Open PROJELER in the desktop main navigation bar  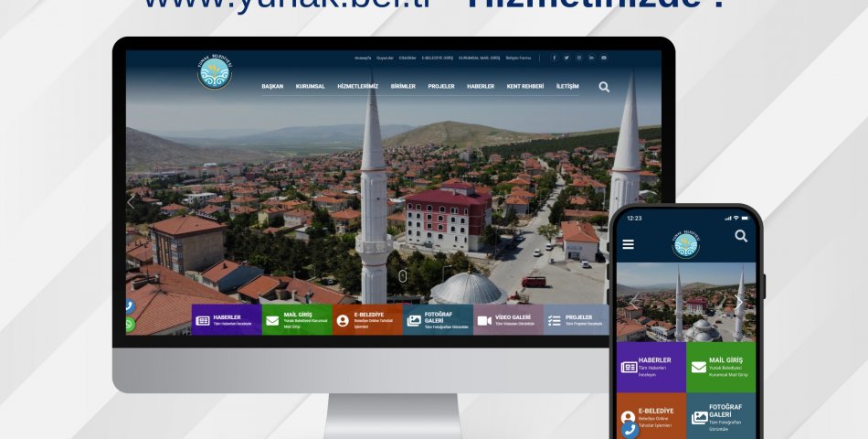441,87
